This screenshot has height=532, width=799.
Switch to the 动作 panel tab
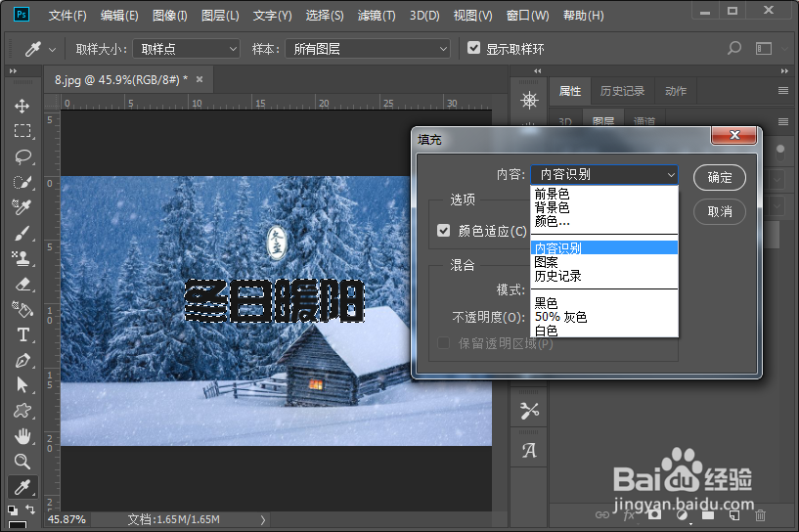click(676, 91)
